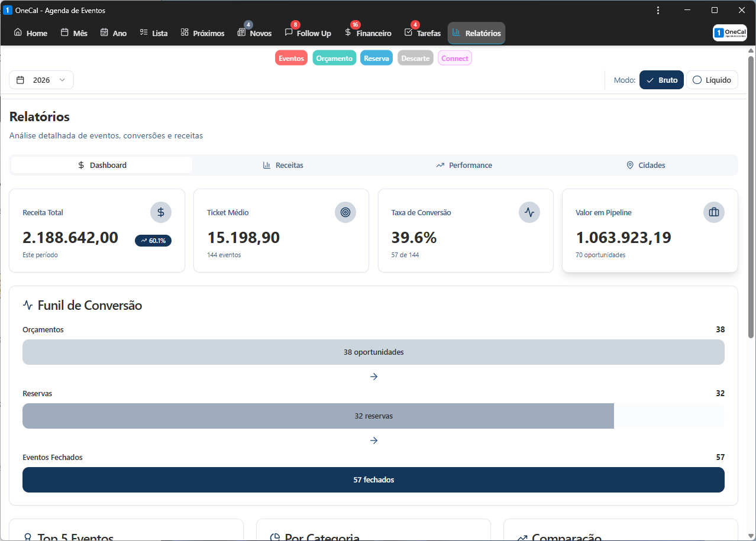Click the 2.188.642,00 revenue value
756x541 pixels.
click(x=70, y=238)
